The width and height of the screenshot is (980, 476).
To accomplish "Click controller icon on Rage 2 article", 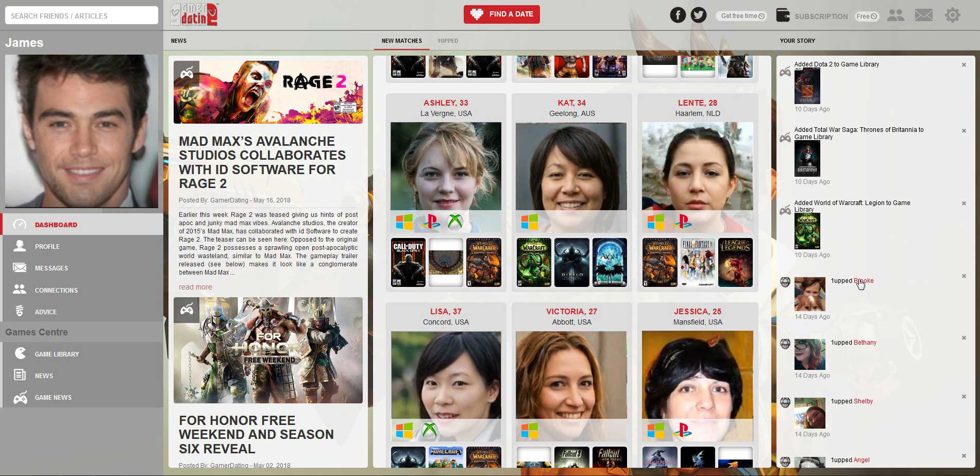I will pos(187,74).
